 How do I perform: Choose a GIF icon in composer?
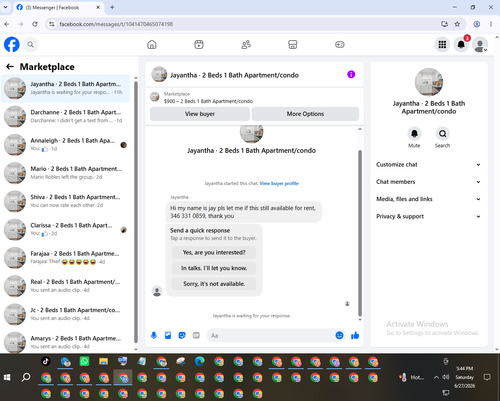[x=196, y=335]
